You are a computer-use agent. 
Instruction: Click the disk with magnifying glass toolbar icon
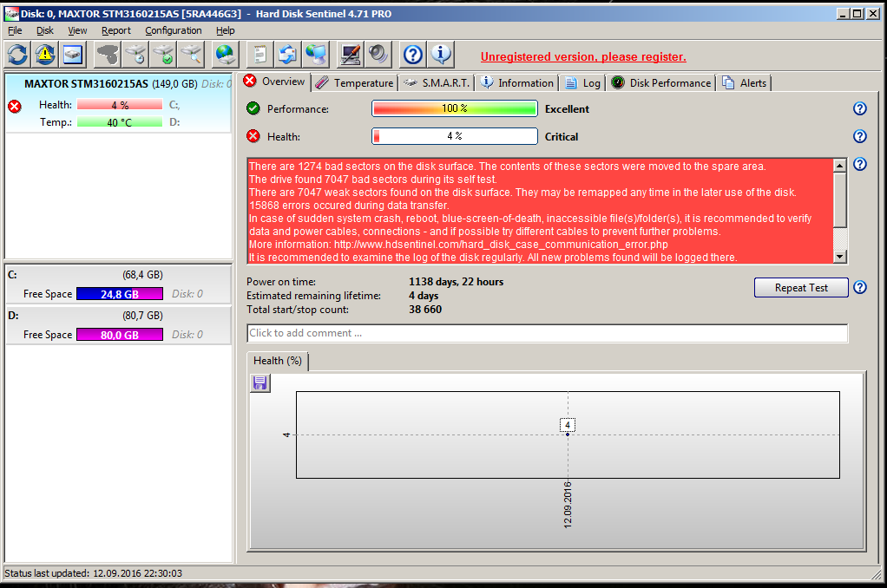(191, 55)
